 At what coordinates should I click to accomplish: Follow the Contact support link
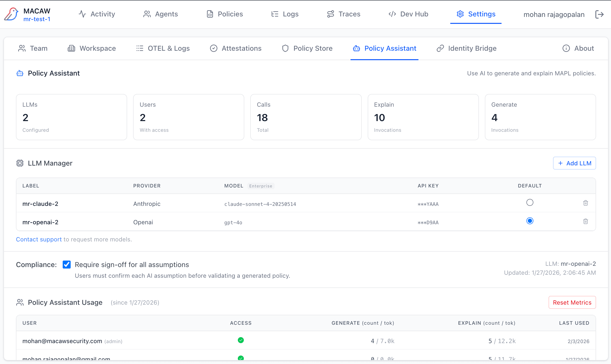pos(39,239)
